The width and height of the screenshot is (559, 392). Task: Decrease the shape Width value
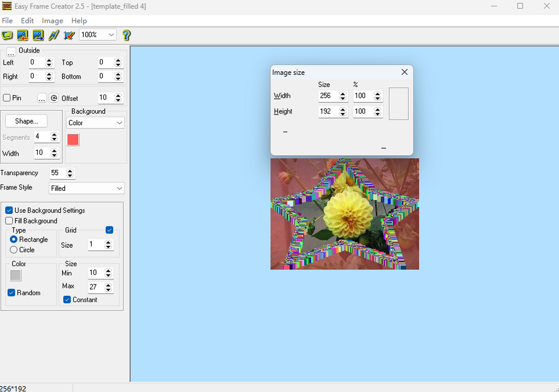tap(55, 155)
